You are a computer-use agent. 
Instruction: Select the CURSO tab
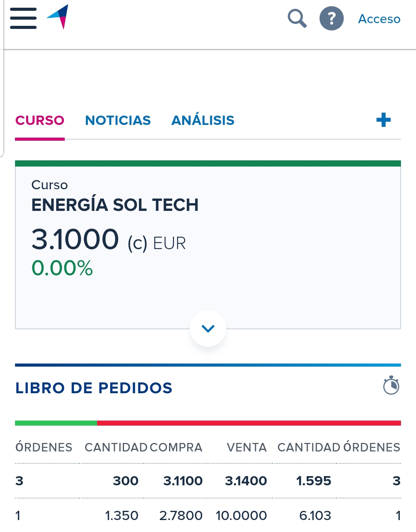point(40,120)
